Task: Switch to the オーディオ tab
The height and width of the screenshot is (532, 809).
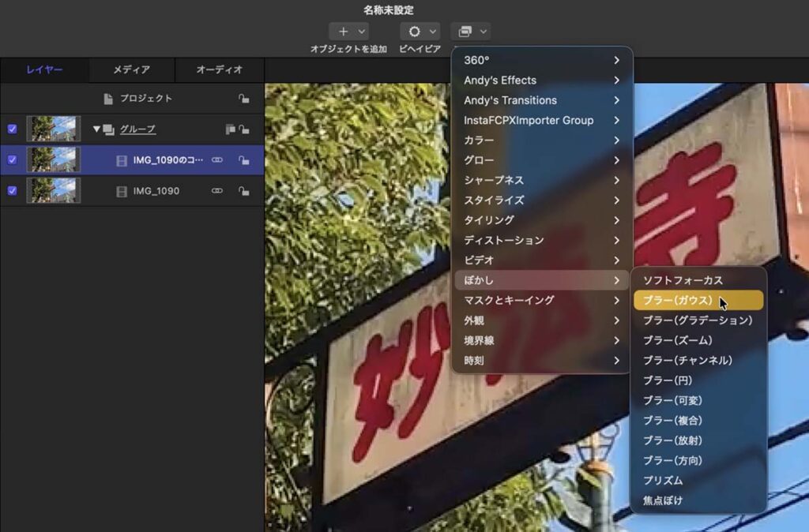Action: click(x=219, y=70)
